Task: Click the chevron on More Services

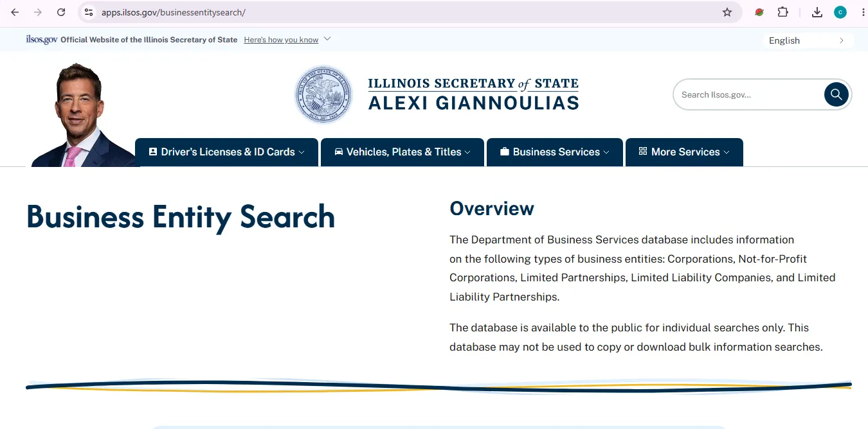Action: pyautogui.click(x=727, y=153)
